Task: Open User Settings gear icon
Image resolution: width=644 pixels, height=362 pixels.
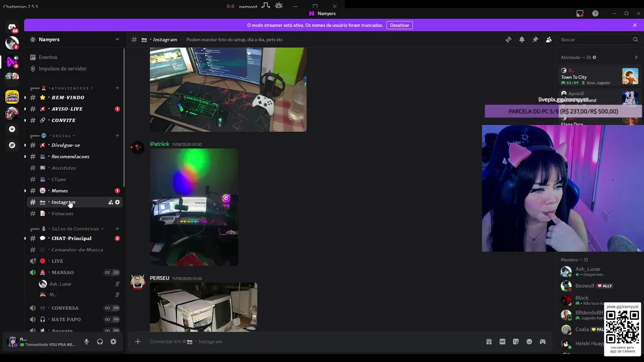Action: [x=113, y=341]
